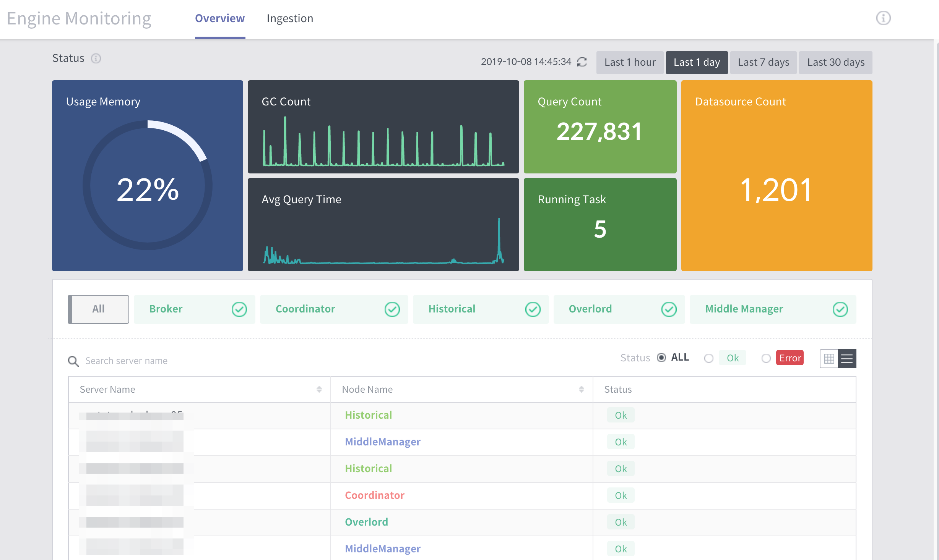Select the ALL status radio button
The height and width of the screenshot is (560, 939).
click(661, 358)
